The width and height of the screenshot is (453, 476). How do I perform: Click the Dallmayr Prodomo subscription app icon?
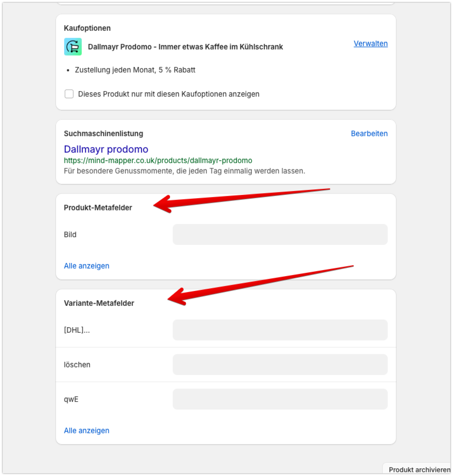tap(73, 47)
